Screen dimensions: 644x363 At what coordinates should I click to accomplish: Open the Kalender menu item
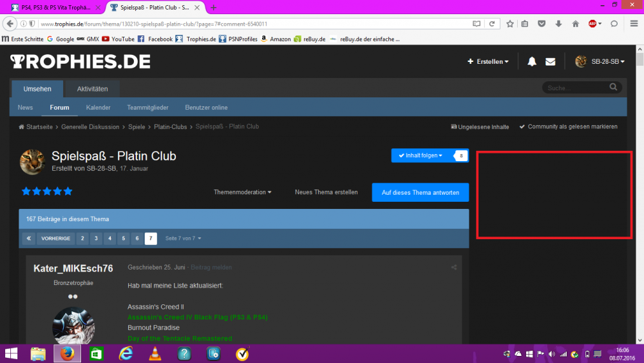(98, 108)
